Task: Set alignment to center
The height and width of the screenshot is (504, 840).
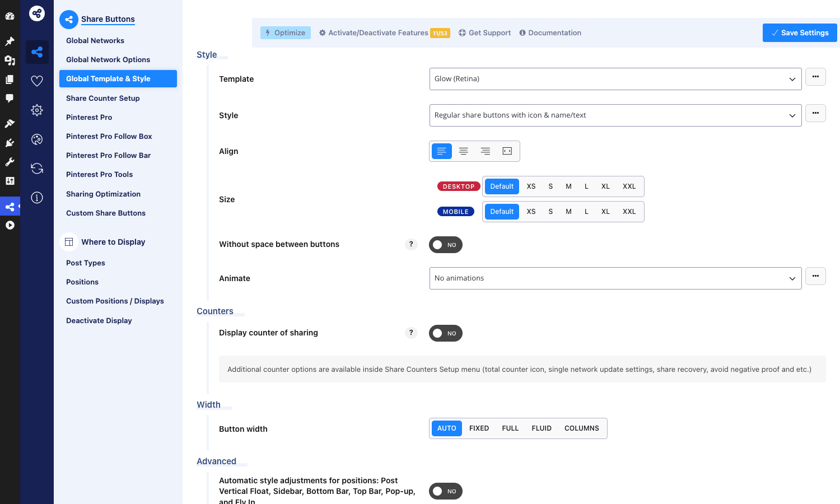Action: tap(464, 151)
